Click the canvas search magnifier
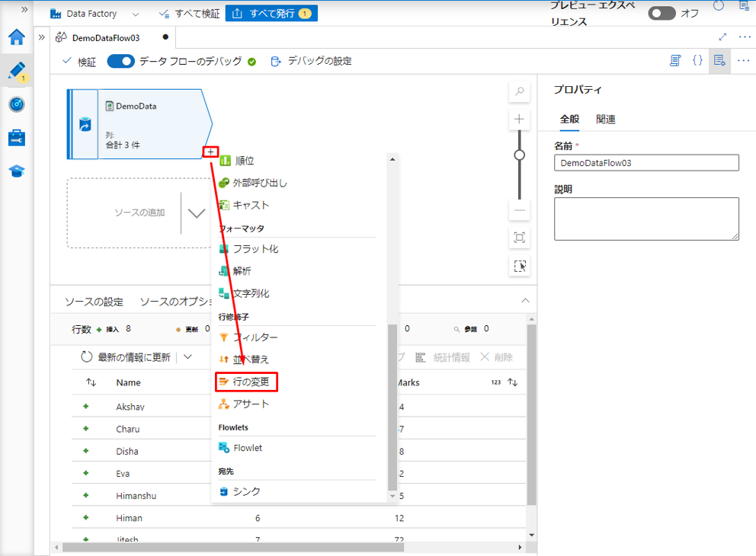This screenshot has height=556, width=756. [519, 91]
